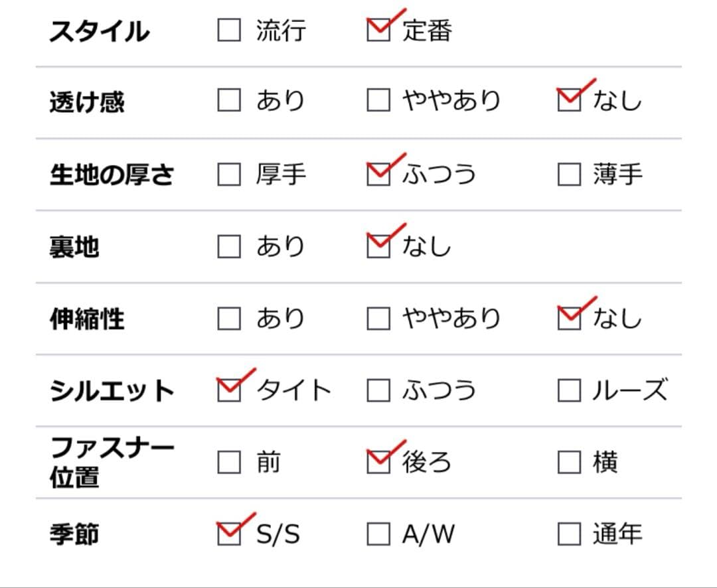
Task: Check あり in the 裏地 row
Action: (229, 246)
